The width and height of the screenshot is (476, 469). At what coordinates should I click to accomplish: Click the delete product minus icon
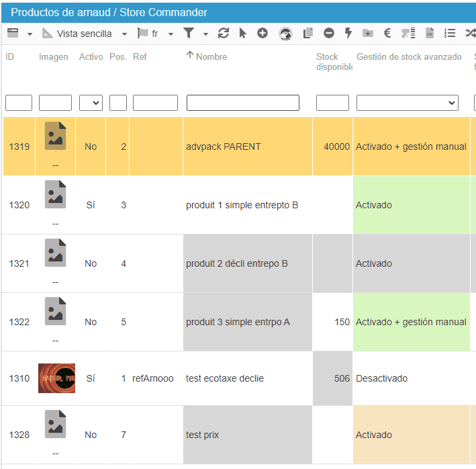click(328, 33)
